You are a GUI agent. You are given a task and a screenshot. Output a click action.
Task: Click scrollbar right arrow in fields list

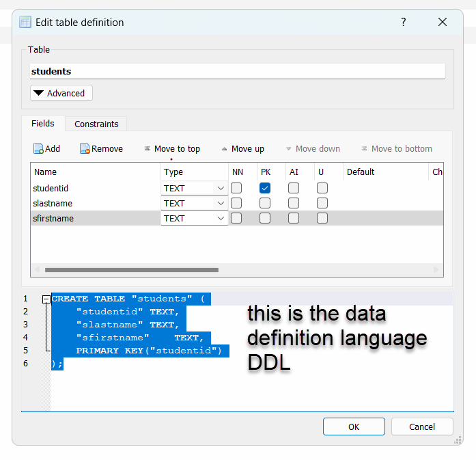coord(436,270)
